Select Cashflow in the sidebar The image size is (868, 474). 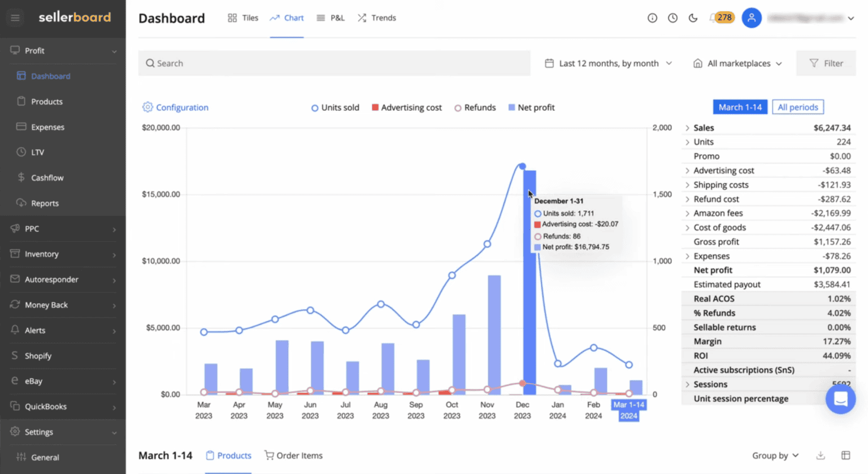point(48,177)
